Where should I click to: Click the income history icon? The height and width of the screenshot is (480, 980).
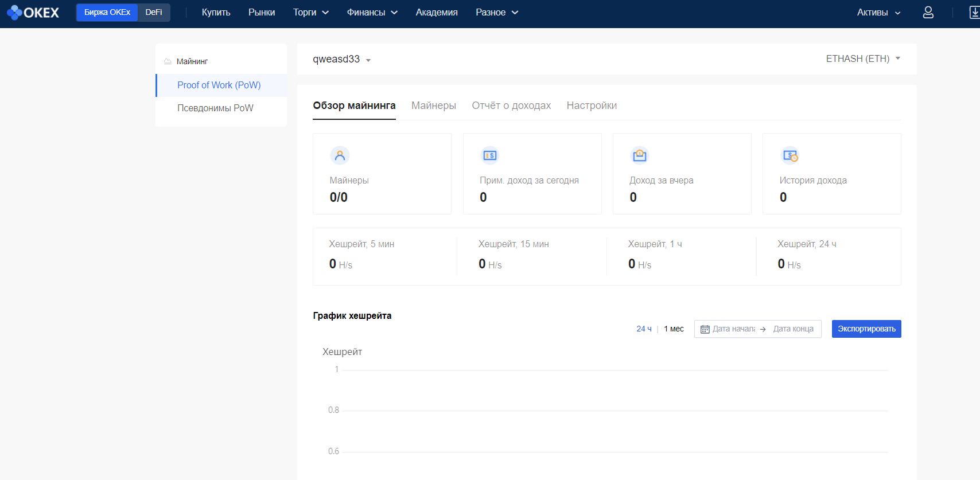790,155
